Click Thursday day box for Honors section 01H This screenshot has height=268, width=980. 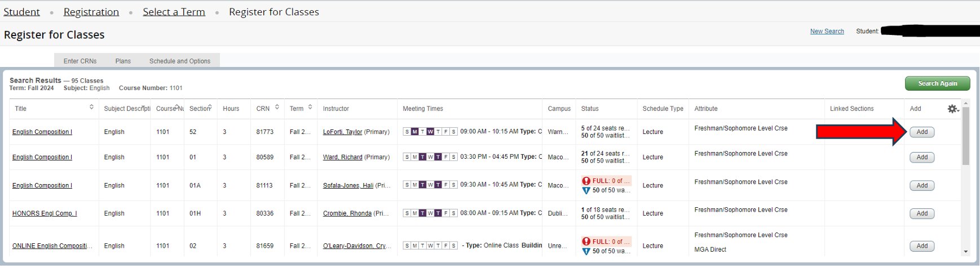point(438,213)
